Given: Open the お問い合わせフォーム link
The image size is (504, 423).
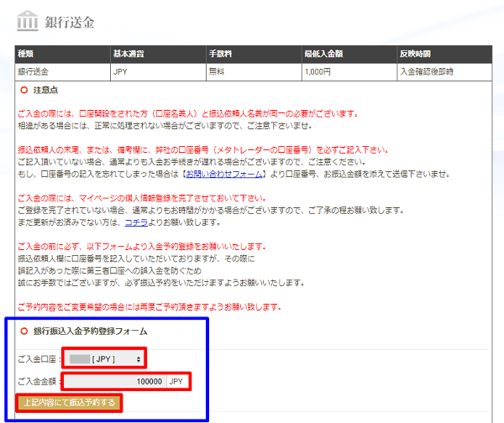Looking at the screenshot, I should coord(224,174).
